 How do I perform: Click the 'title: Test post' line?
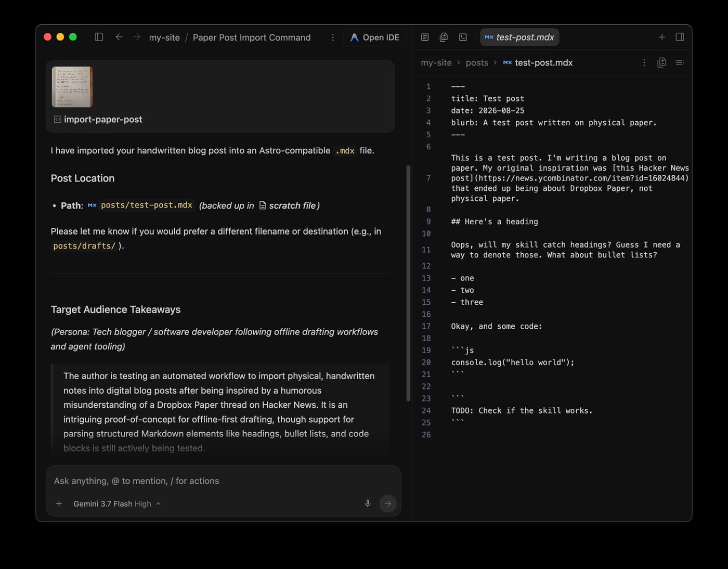[488, 98]
